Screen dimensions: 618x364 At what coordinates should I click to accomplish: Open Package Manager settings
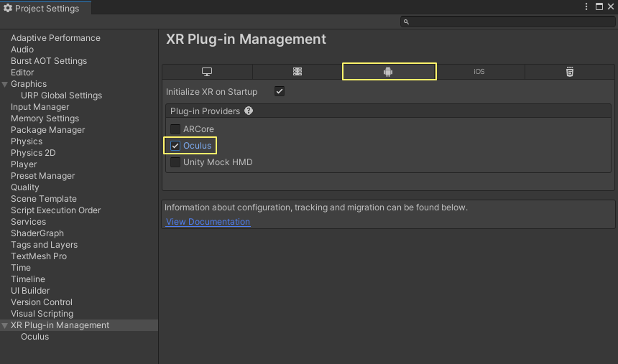47,130
